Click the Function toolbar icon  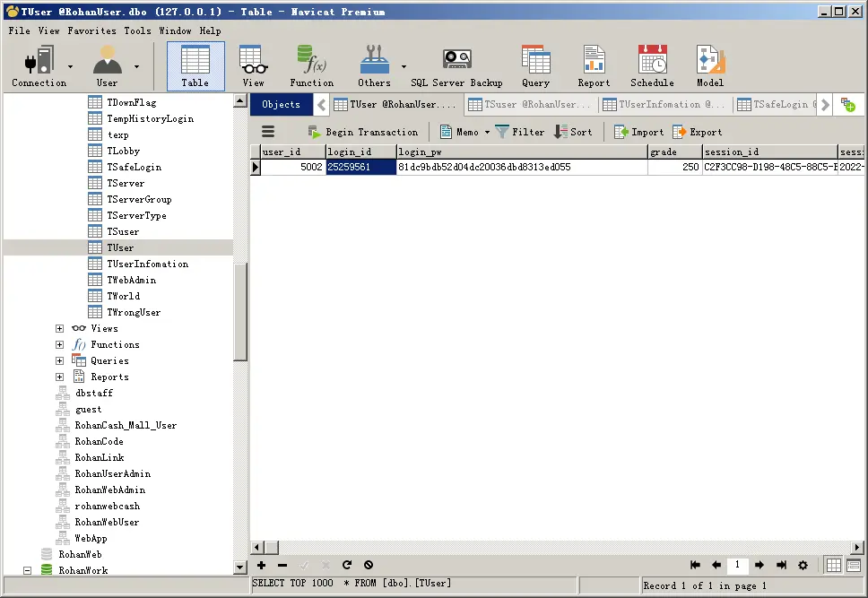tap(312, 66)
